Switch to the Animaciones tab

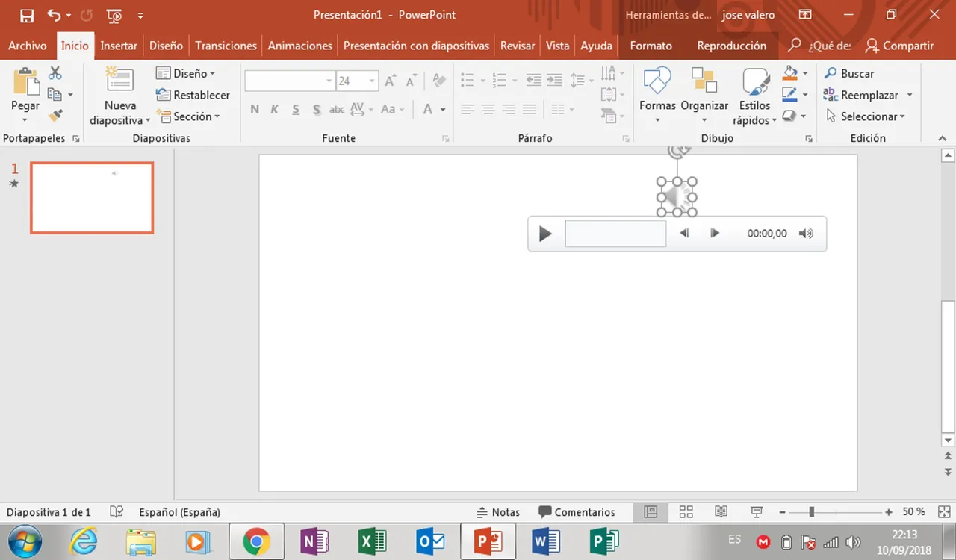click(x=300, y=46)
